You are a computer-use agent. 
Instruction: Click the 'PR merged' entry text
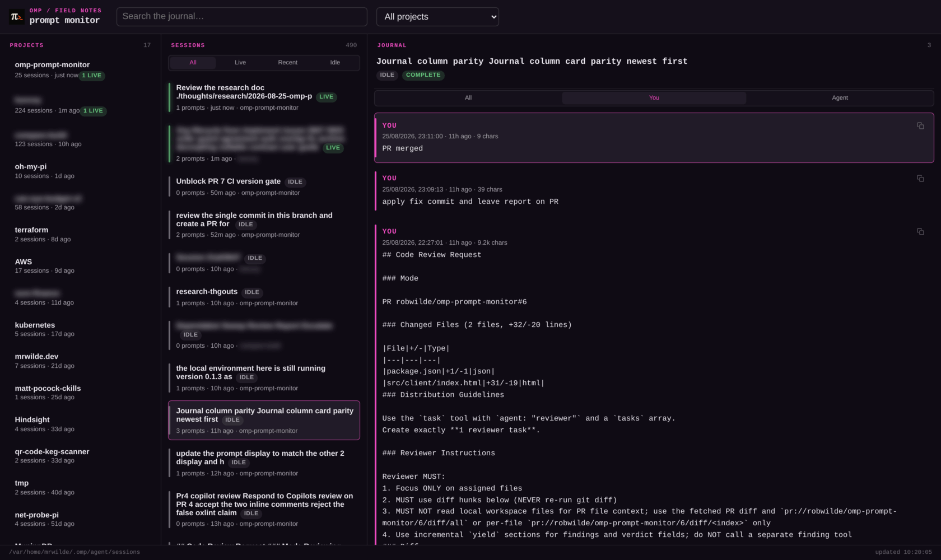pyautogui.click(x=403, y=149)
